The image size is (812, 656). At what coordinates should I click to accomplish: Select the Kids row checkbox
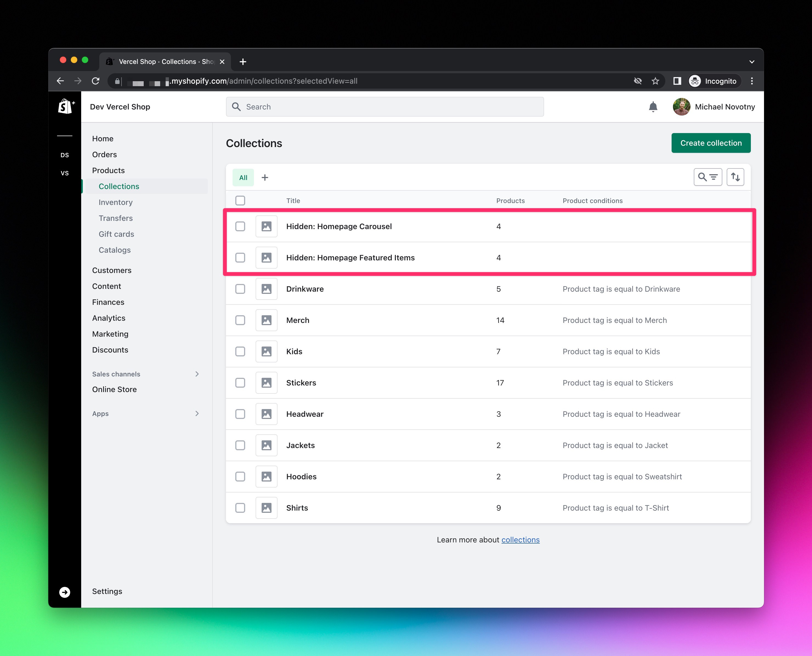coord(240,351)
